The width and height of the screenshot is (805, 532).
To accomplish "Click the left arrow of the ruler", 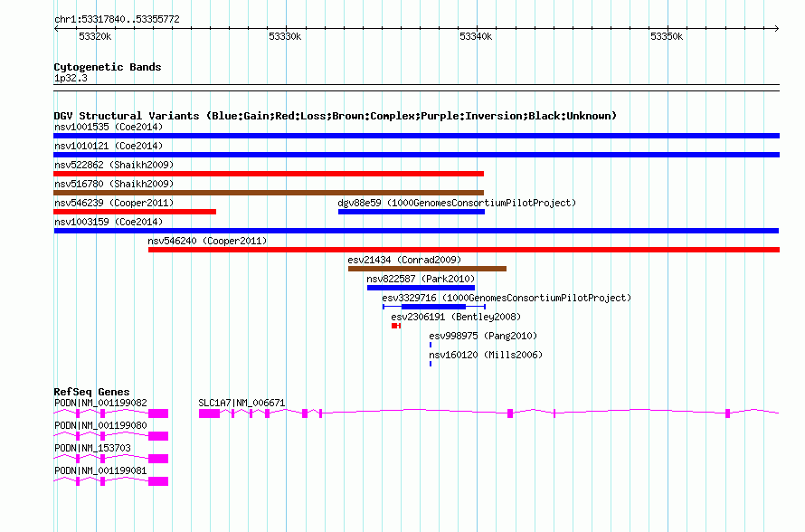I will coord(56,29).
